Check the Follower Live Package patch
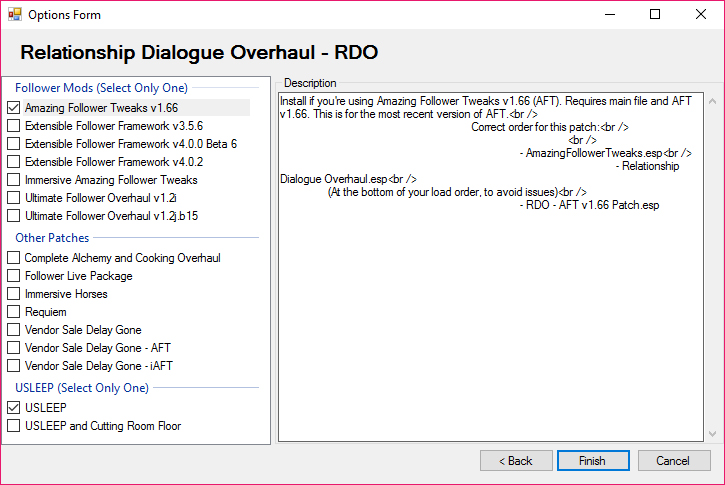 (x=14, y=276)
